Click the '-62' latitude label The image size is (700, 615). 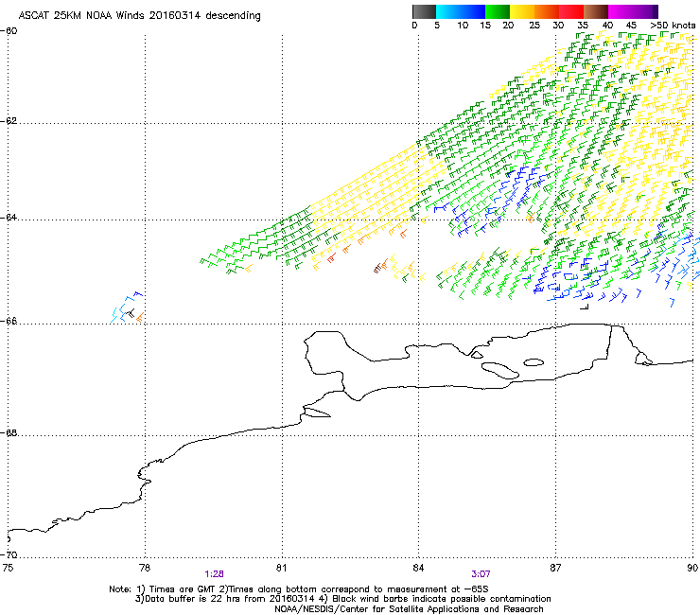coord(9,121)
